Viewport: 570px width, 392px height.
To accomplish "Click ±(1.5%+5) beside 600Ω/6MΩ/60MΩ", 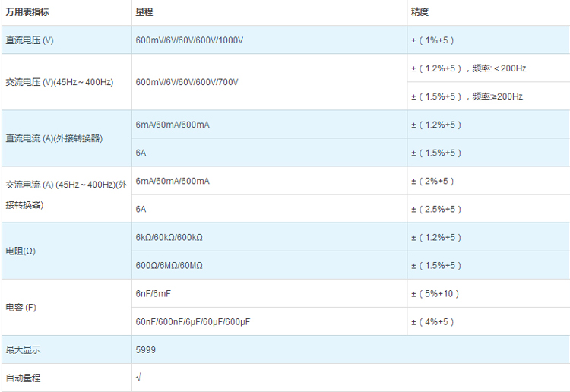I will coord(436,266).
